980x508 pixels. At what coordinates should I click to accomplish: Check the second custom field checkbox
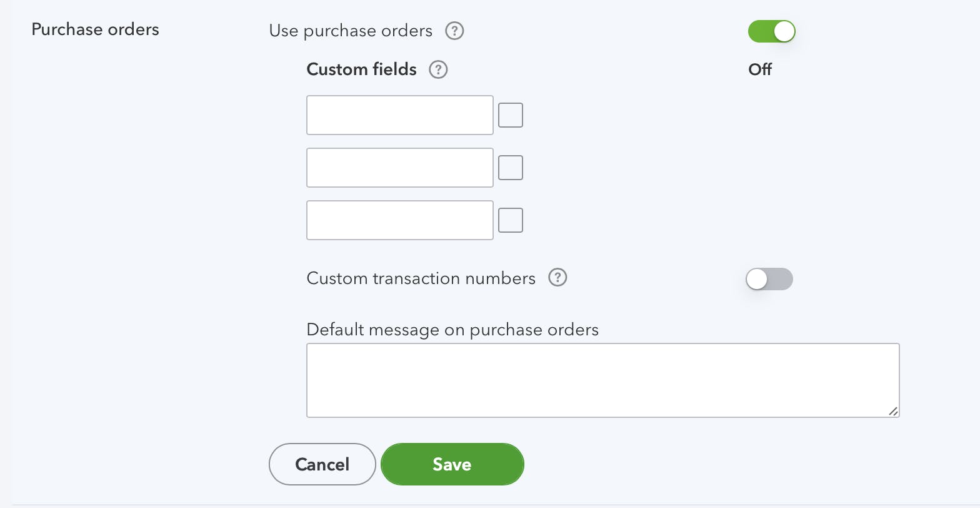(x=510, y=168)
